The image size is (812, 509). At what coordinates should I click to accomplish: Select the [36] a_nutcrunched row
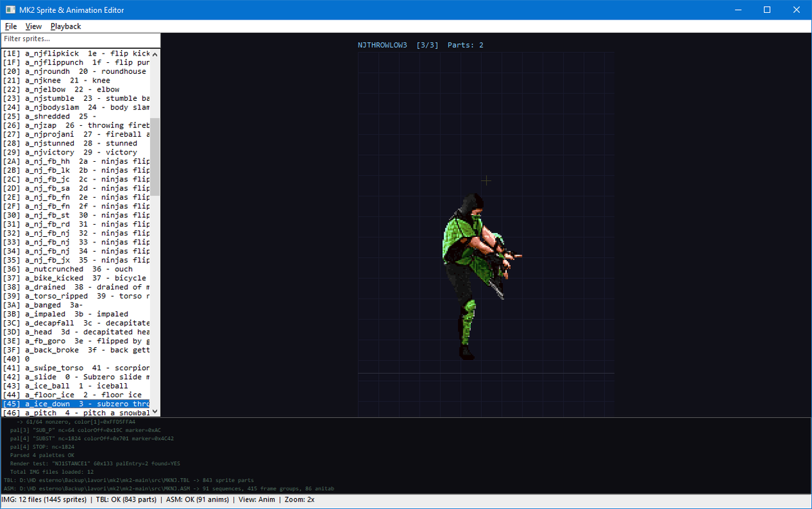[x=75, y=269]
